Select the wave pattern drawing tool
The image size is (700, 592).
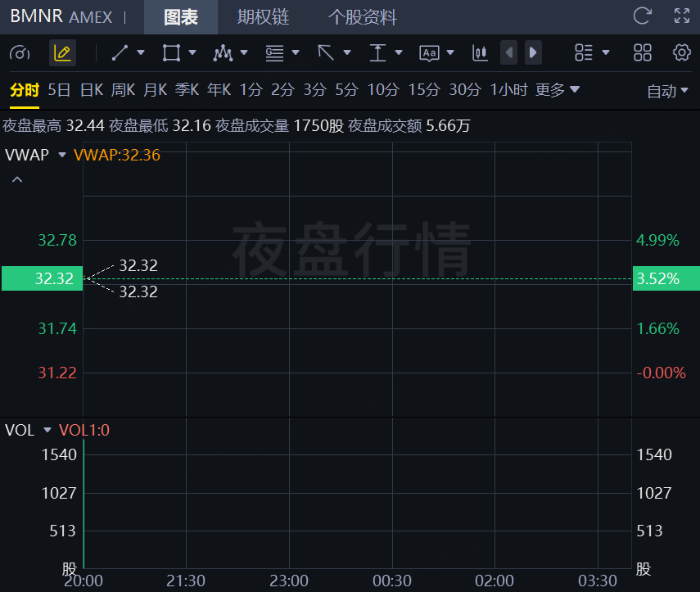(223, 52)
